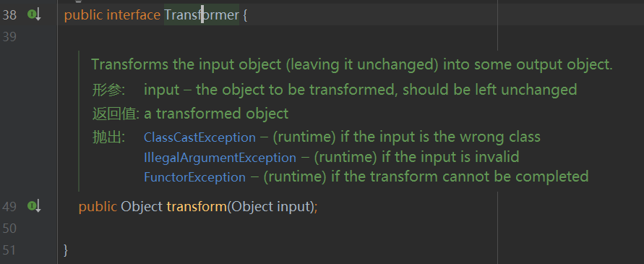This screenshot has height=264, width=644.
Task: Click the public keyword on the interface line
Action: pos(84,16)
